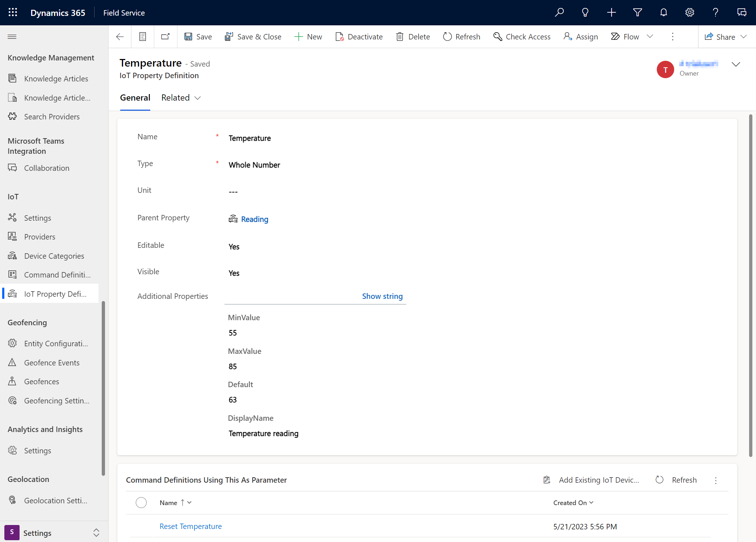
Task: Click the IoT Settings sidebar icon
Action: pos(12,217)
